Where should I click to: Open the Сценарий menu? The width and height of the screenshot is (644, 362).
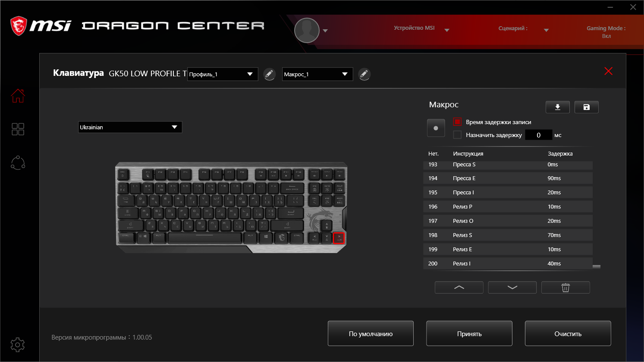523,29
